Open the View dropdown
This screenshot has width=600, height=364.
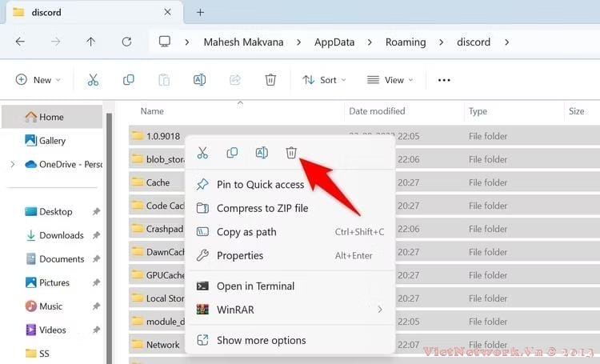pos(390,80)
